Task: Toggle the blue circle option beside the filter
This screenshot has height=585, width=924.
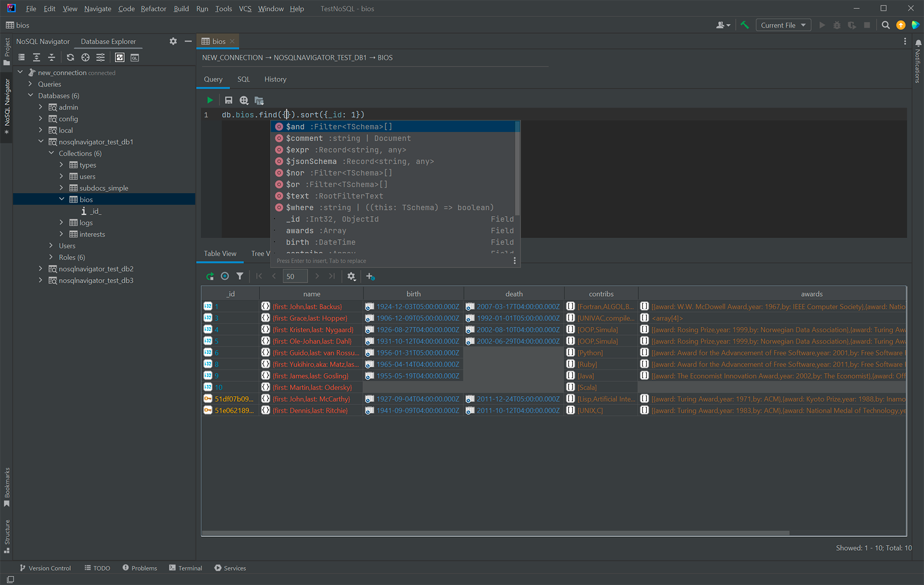Action: pos(225,276)
